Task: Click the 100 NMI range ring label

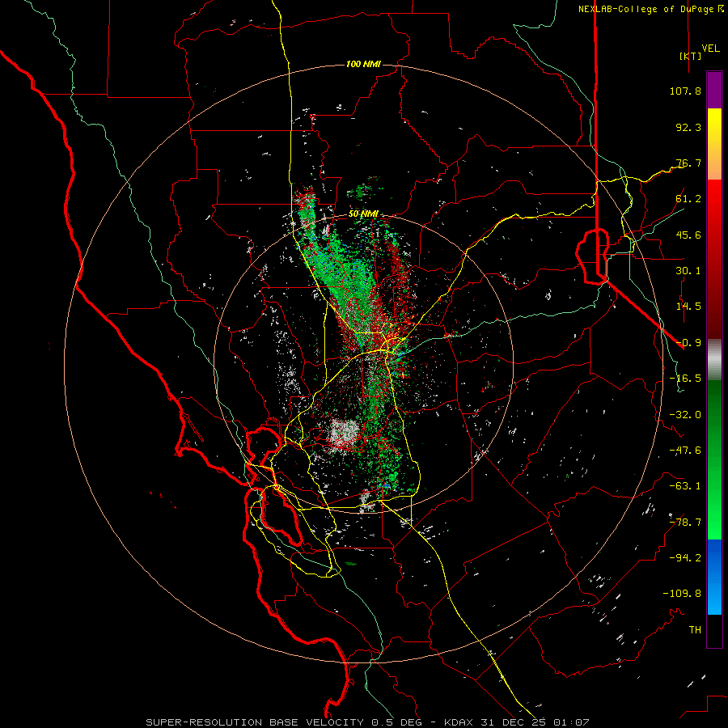Action: [x=363, y=64]
